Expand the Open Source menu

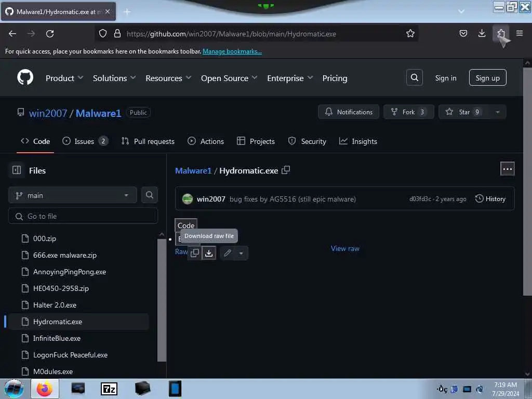229,78
